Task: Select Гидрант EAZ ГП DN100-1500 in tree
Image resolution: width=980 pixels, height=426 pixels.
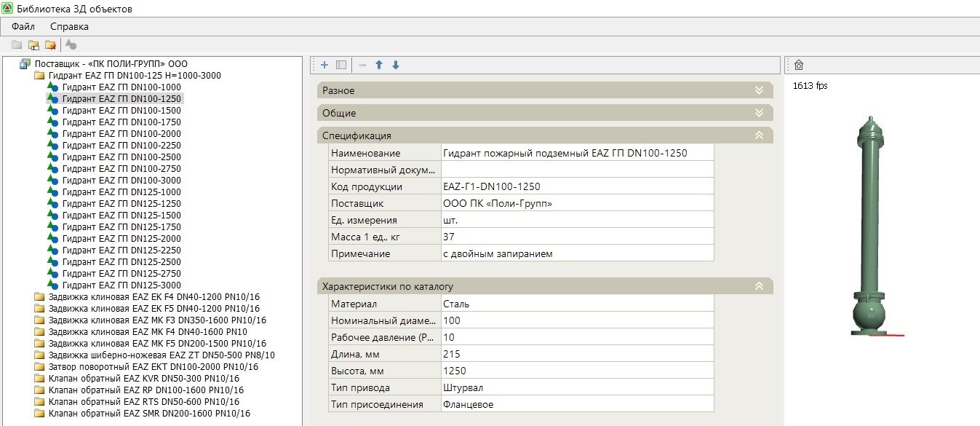Action: coord(121,111)
